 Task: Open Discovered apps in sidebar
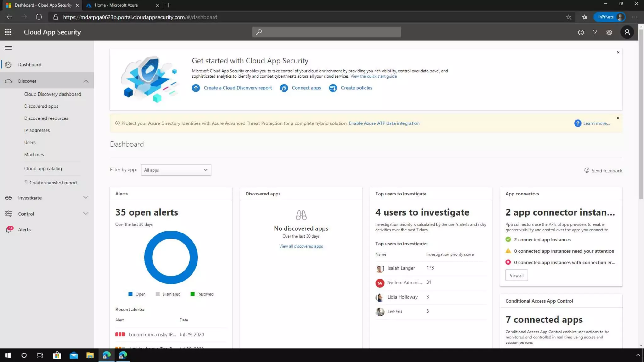pos(41,106)
